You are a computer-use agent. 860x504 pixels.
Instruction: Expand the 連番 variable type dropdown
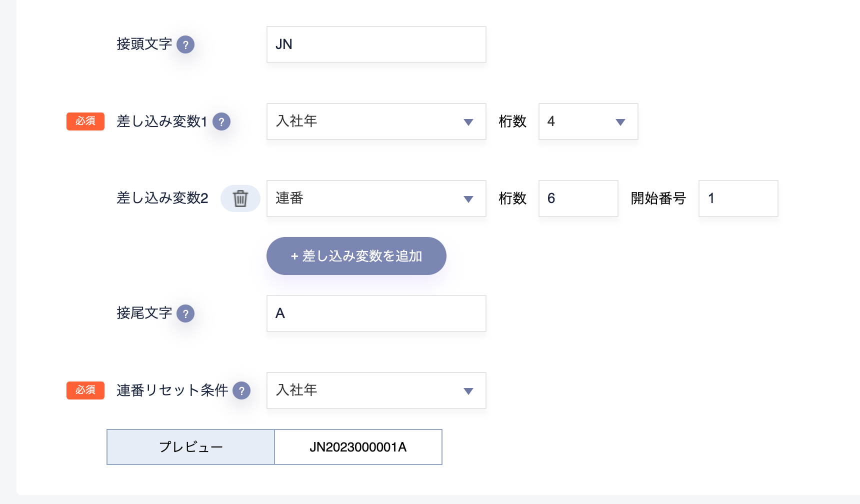376,198
